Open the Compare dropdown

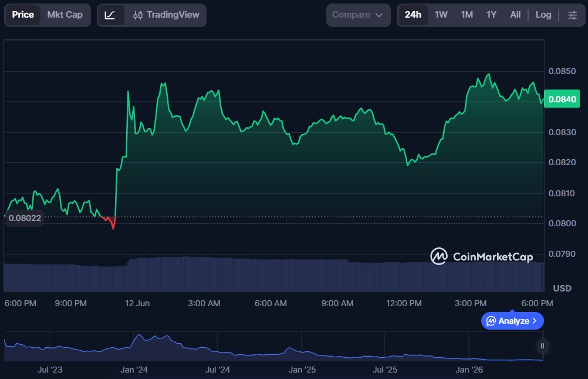tap(358, 15)
